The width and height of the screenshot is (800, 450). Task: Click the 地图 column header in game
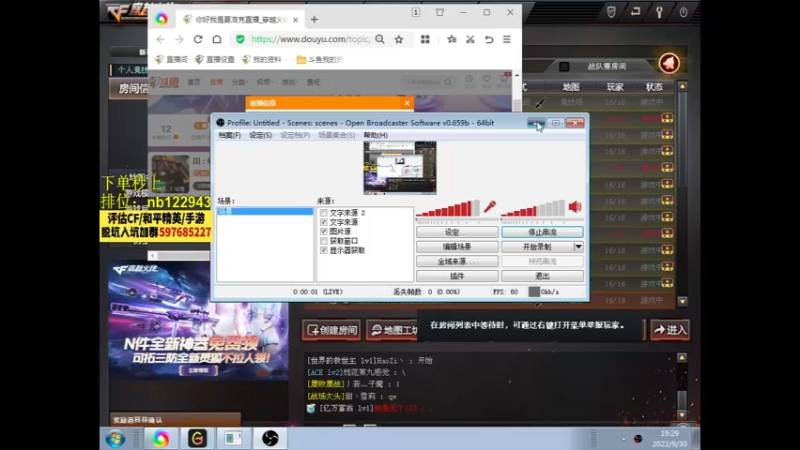[x=570, y=87]
